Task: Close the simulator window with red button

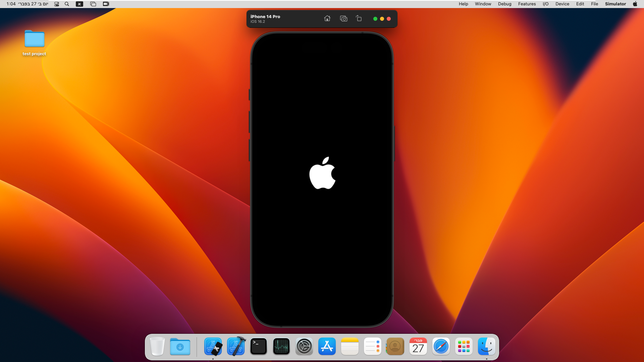Action: coord(389,19)
